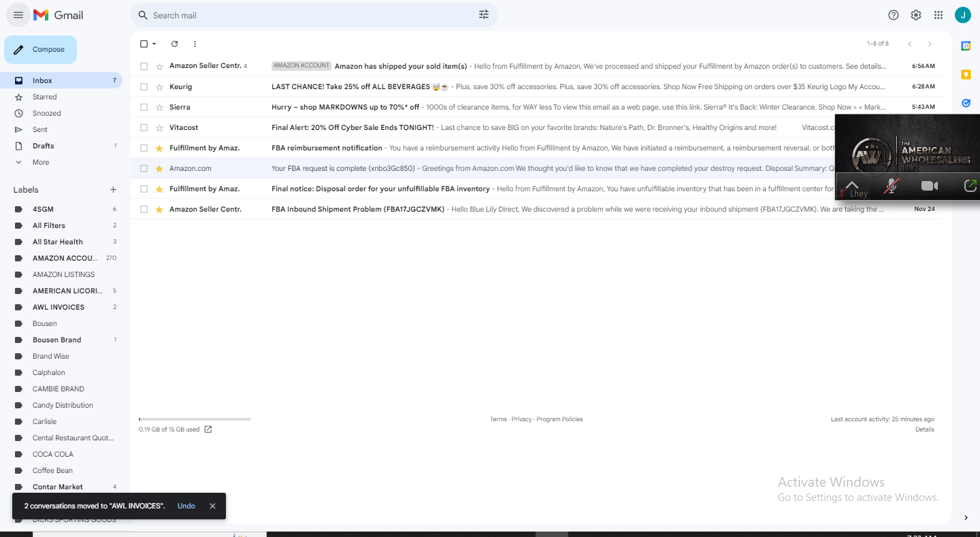980x537 pixels.
Task: Go to the older messages page arrow
Action: pos(930,44)
